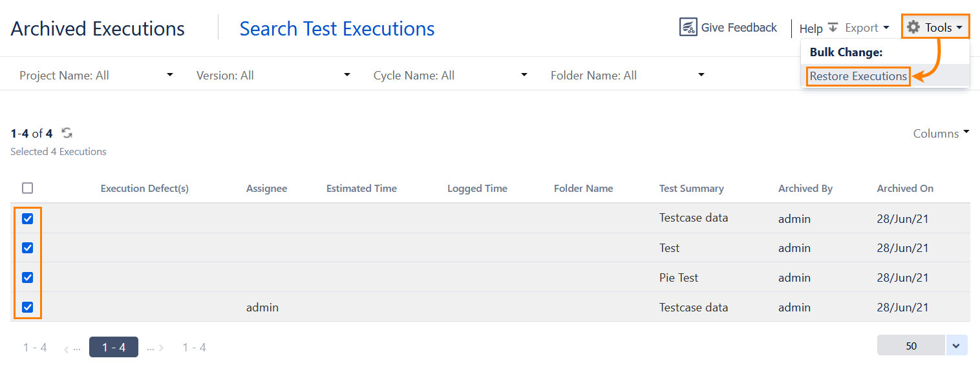Open the Columns chooser dropdown

click(x=941, y=133)
